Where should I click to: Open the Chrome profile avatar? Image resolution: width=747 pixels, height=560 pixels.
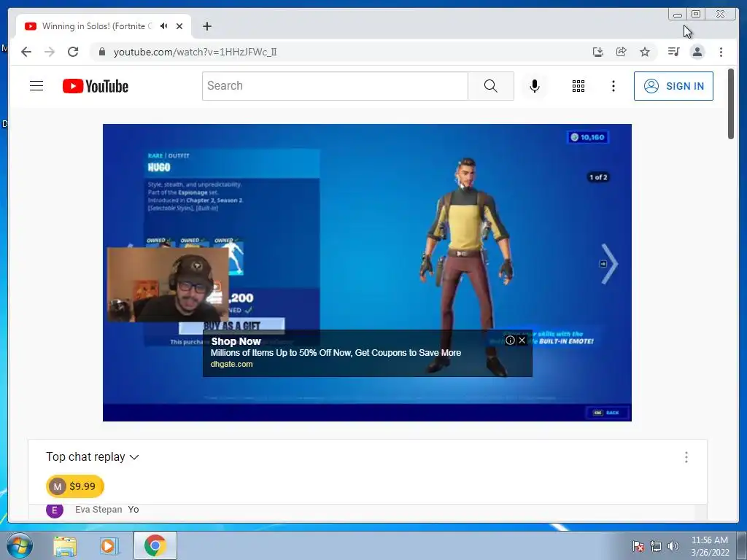pyautogui.click(x=697, y=52)
